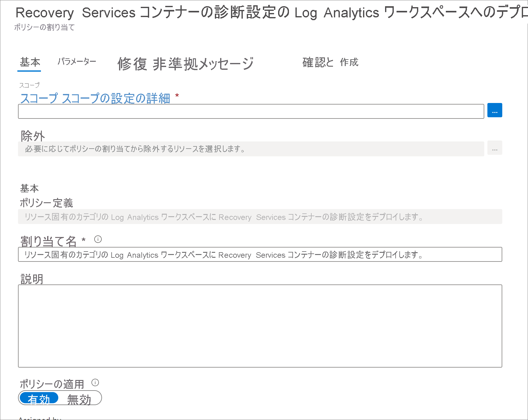Show info tooltip for ポリシーの適用
Screen dimensions: 528x420
tap(95, 382)
